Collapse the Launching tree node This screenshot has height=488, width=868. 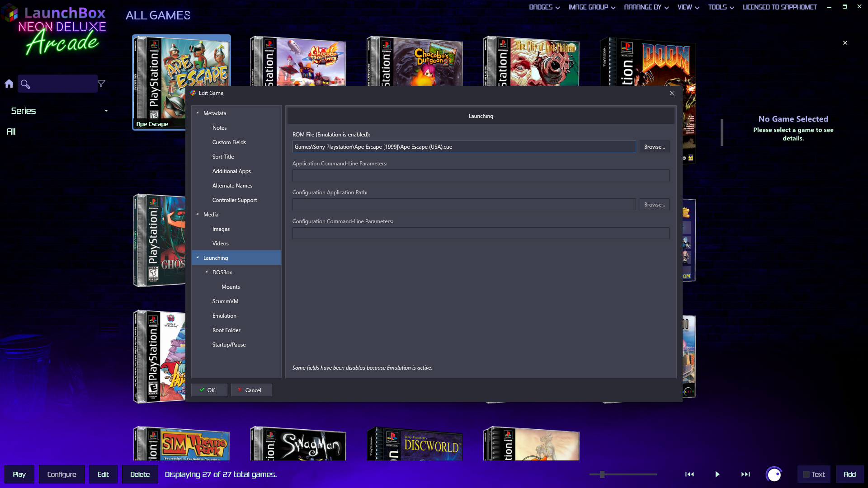[198, 258]
